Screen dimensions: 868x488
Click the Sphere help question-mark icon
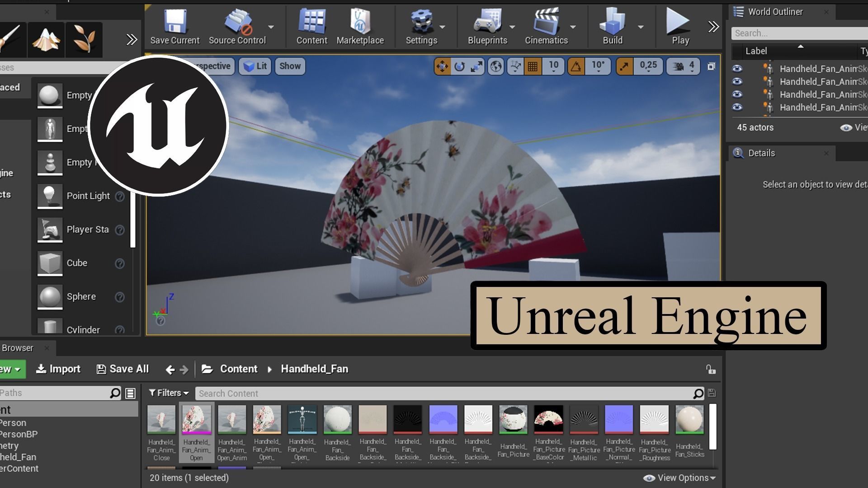tap(120, 297)
